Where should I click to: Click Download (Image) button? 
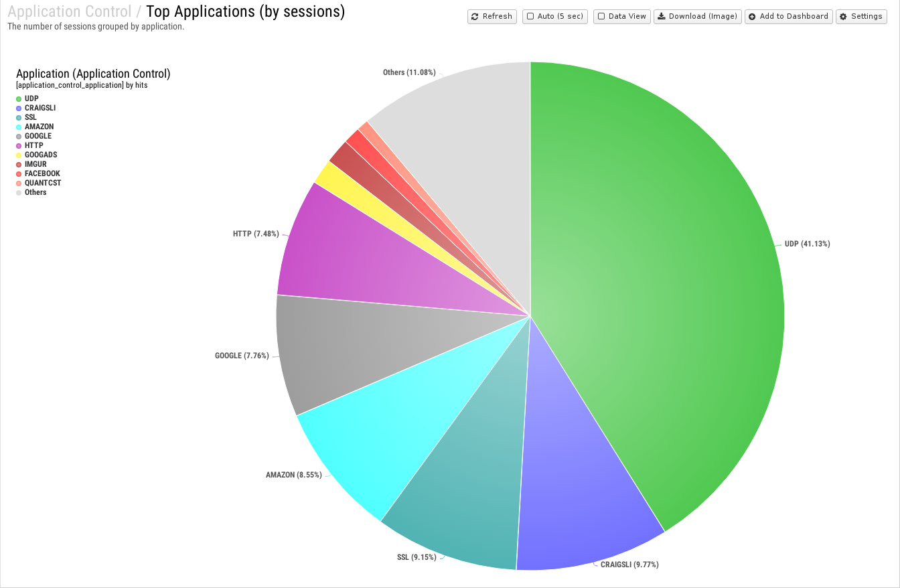697,16
